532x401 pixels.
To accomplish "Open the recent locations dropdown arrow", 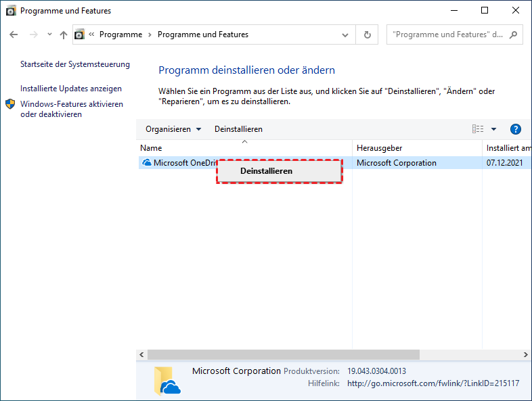I will [x=49, y=34].
